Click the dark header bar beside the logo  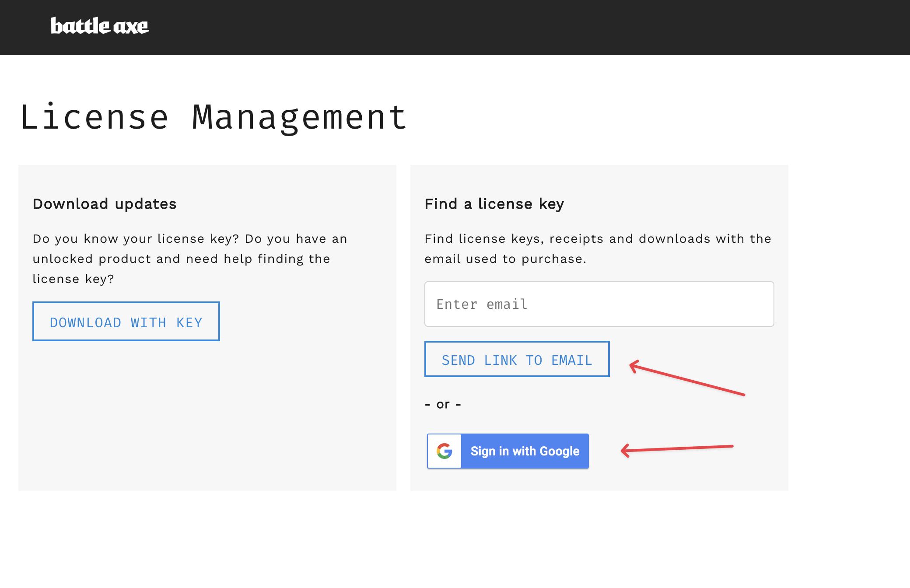(x=525, y=27)
